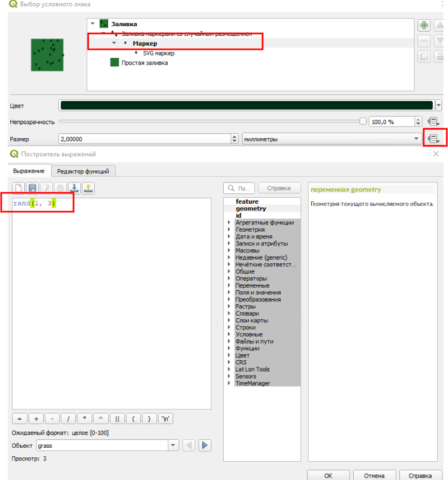448x480 pixels.
Task: Collapse the Маркер tree node
Action: point(114,43)
